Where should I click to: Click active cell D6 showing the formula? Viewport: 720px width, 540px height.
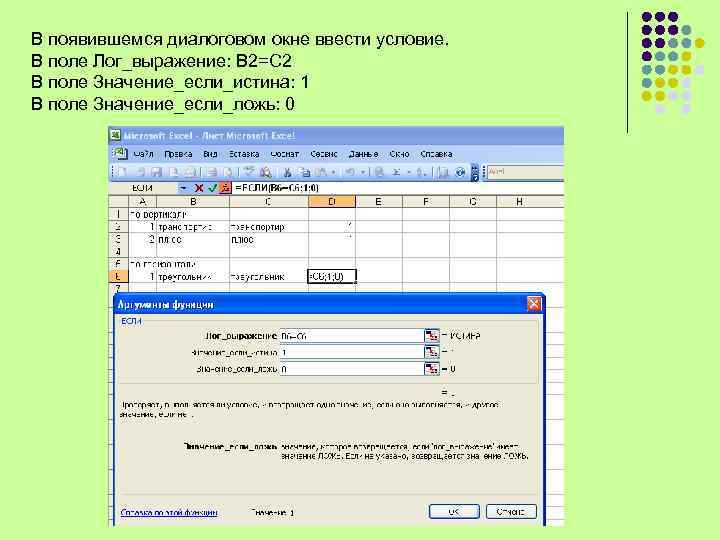click(x=332, y=276)
